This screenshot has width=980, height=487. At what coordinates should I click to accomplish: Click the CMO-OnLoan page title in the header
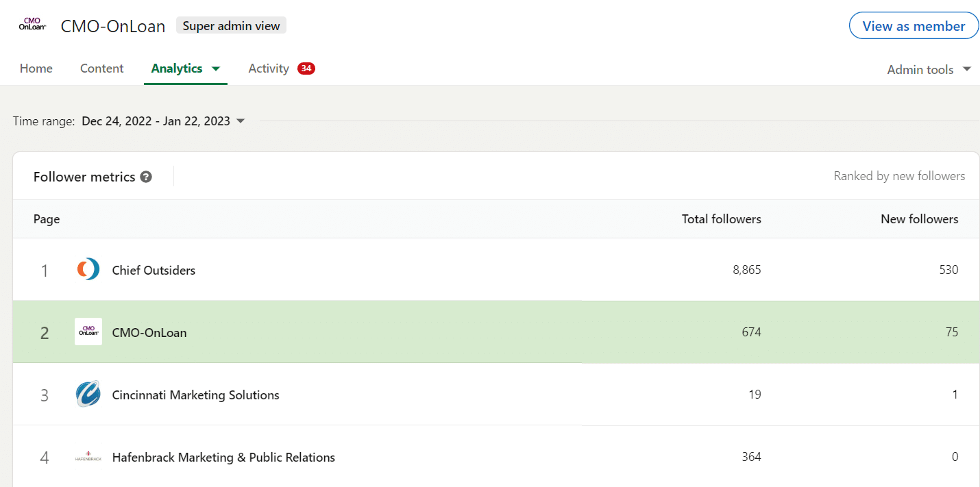tap(113, 26)
